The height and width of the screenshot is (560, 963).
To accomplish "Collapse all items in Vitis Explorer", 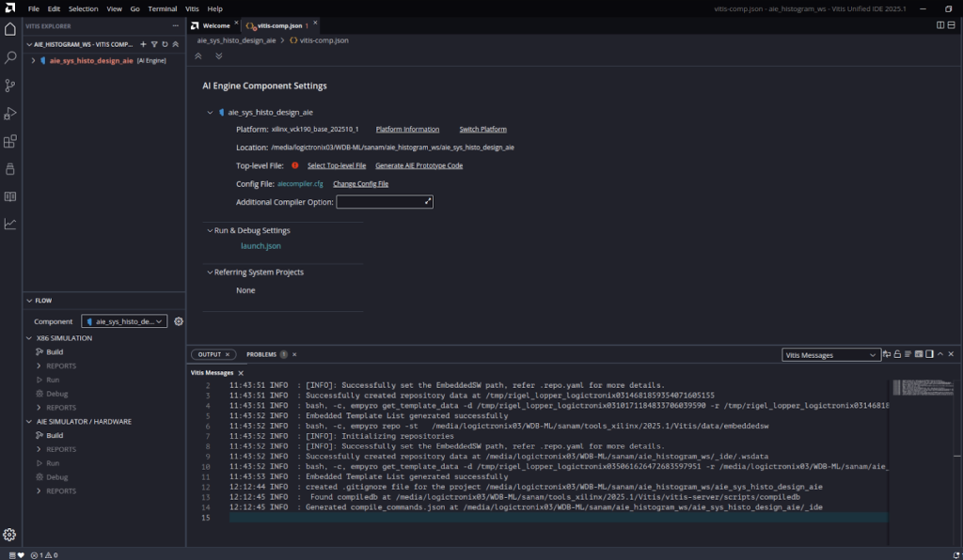I will (x=176, y=44).
